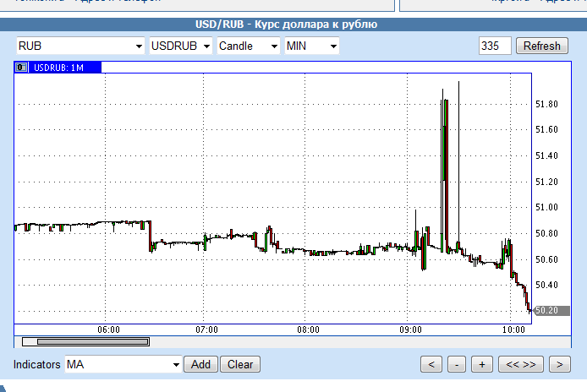
Task: Click the USDRUB: 1M chart title label
Action: (x=58, y=68)
